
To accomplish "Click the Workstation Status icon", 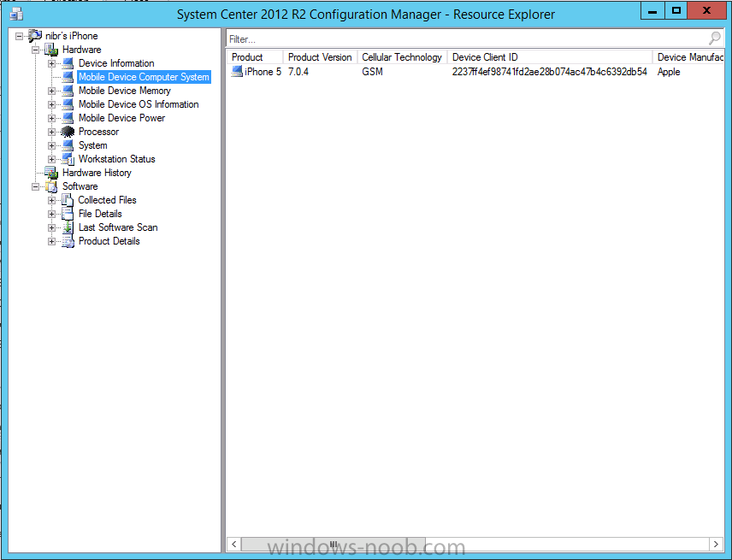I will coord(68,159).
